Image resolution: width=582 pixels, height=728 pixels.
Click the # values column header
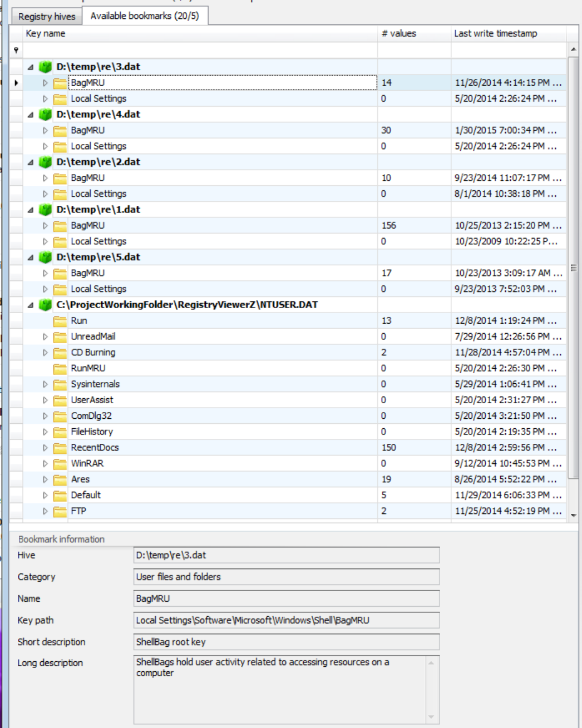click(x=398, y=33)
